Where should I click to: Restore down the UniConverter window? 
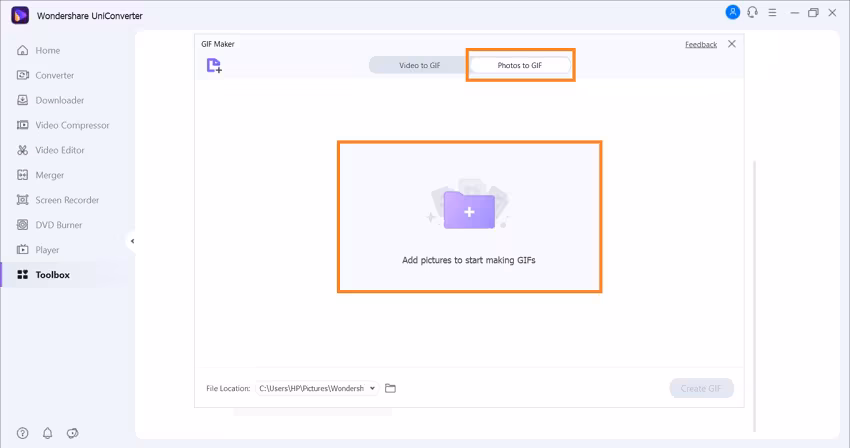click(813, 13)
